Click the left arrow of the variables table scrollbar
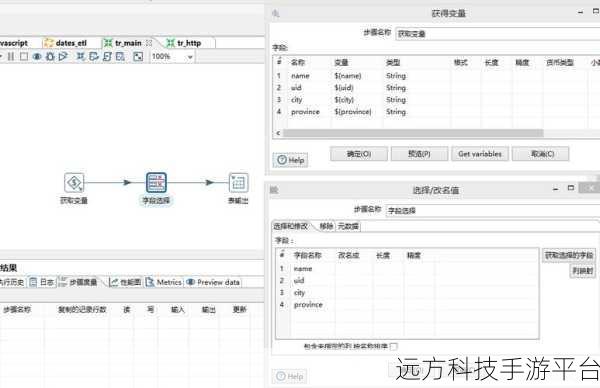 pos(279,133)
